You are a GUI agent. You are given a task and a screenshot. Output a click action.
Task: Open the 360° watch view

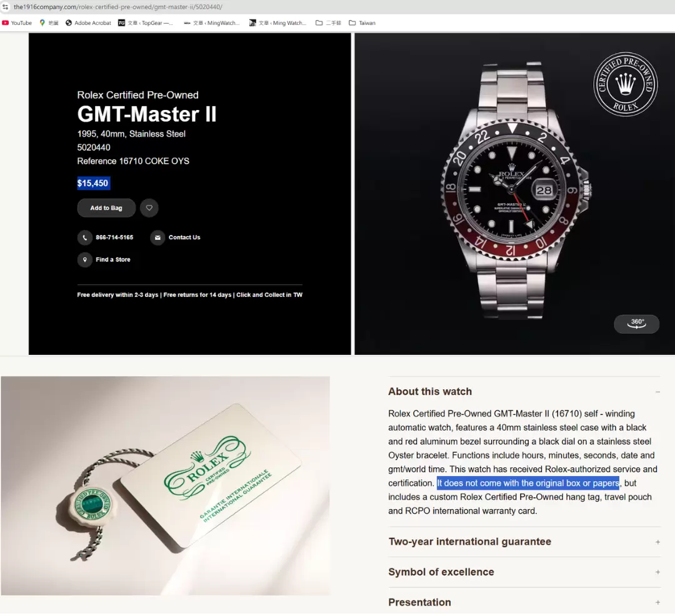(636, 324)
